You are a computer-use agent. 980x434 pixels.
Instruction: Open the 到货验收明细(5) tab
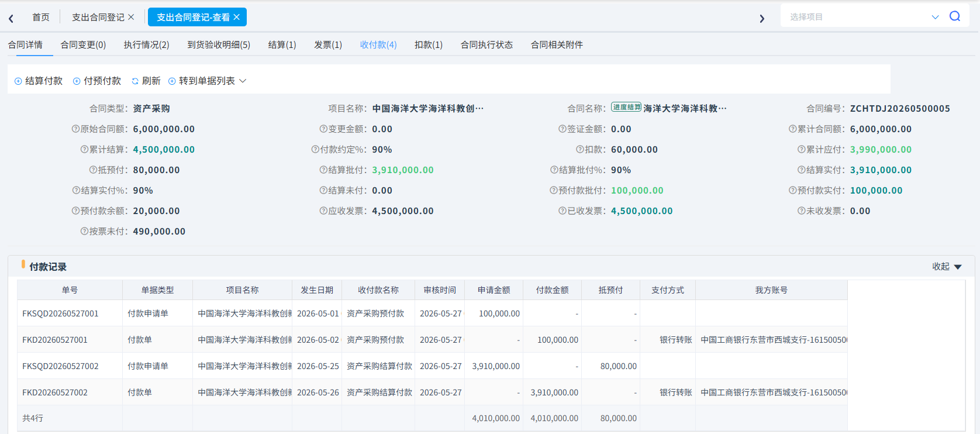click(x=219, y=44)
